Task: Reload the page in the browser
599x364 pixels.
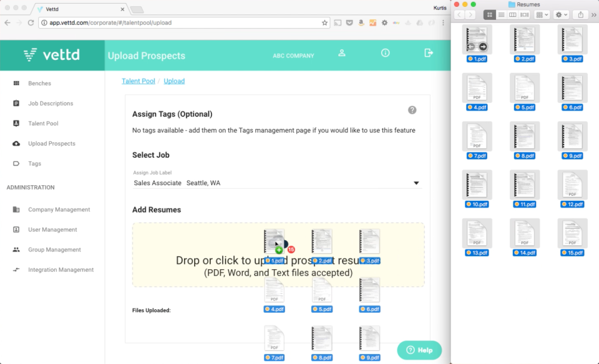Action: pos(31,23)
